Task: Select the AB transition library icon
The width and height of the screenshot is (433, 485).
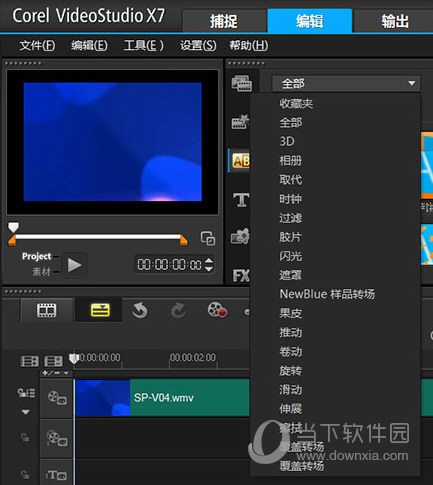Action: (x=240, y=161)
